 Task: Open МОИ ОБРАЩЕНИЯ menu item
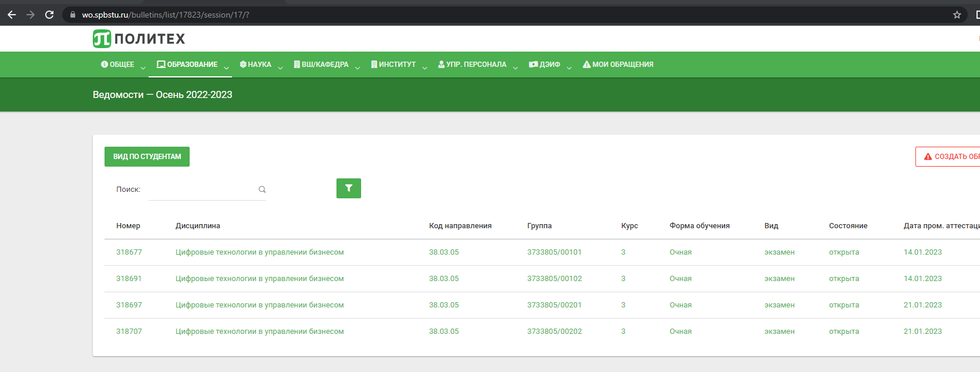(x=618, y=65)
